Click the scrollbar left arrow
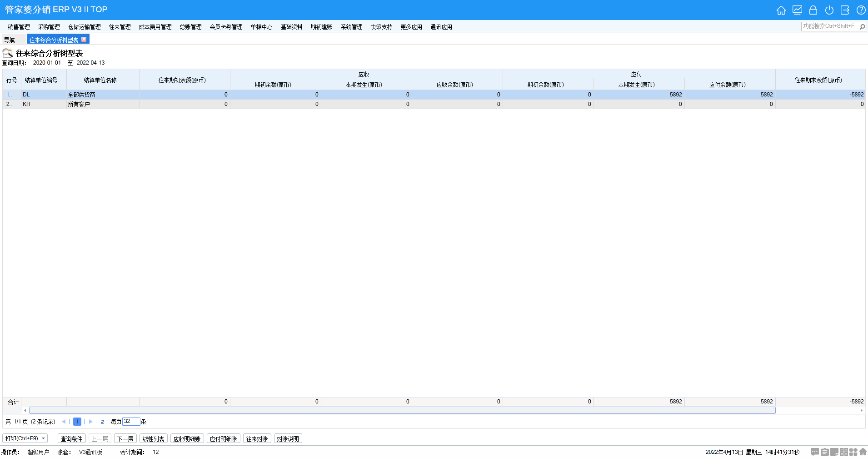 pyautogui.click(x=25, y=410)
